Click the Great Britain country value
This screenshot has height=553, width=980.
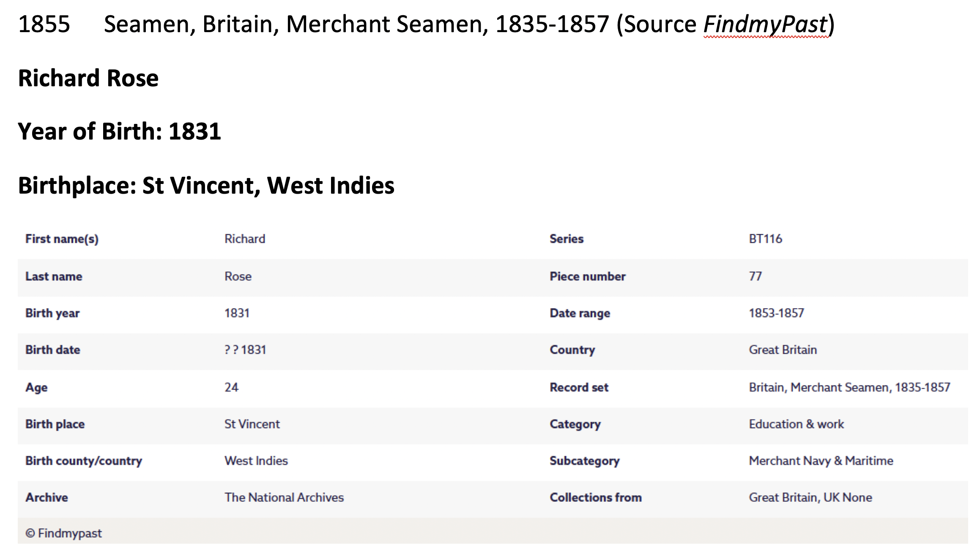pyautogui.click(x=783, y=350)
